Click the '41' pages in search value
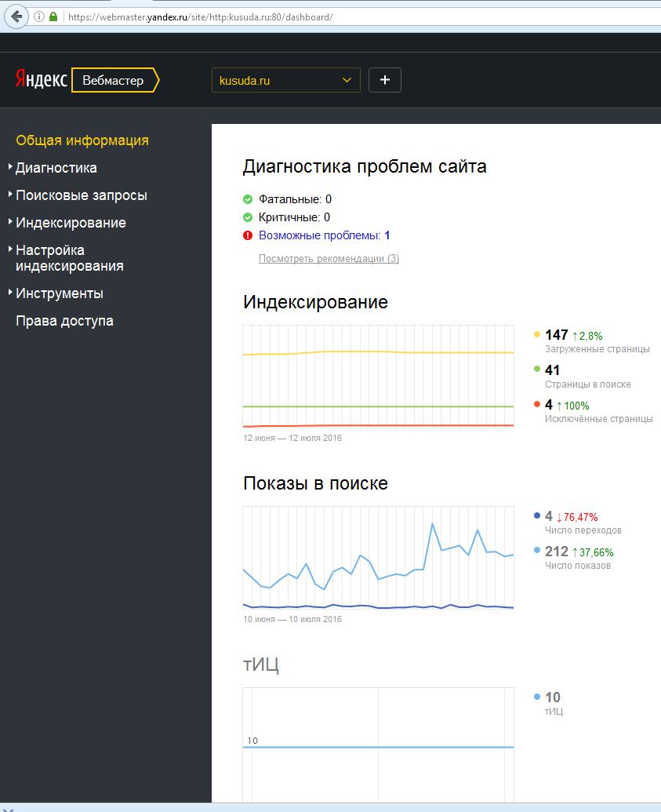This screenshot has width=661, height=812. (552, 370)
